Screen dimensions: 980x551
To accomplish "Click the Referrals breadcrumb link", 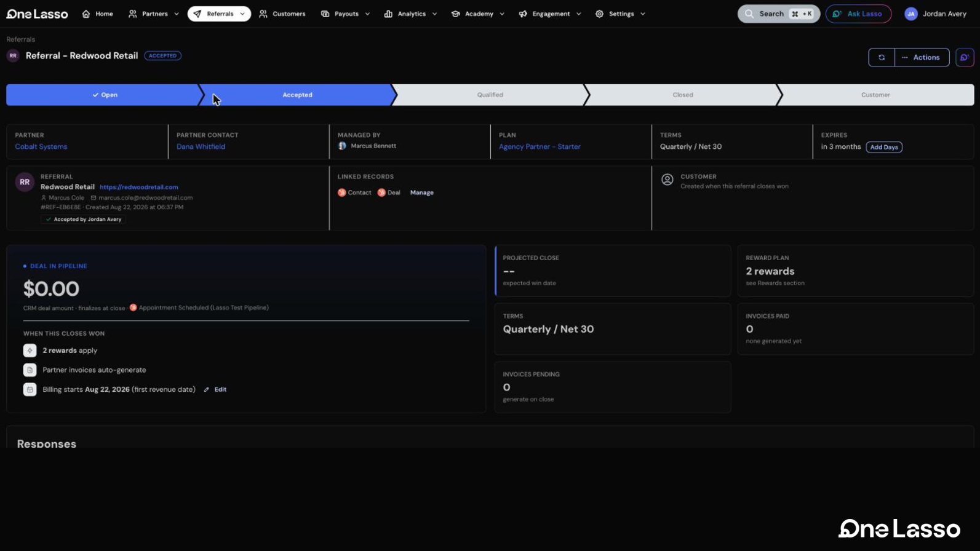I will [21, 39].
